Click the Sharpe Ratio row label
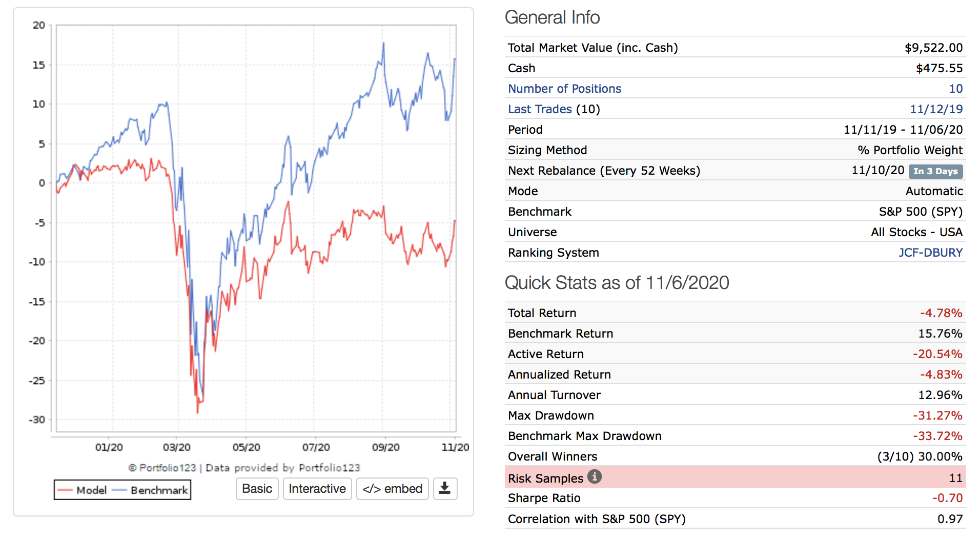Screen dimensions: 980x541 coord(544,498)
